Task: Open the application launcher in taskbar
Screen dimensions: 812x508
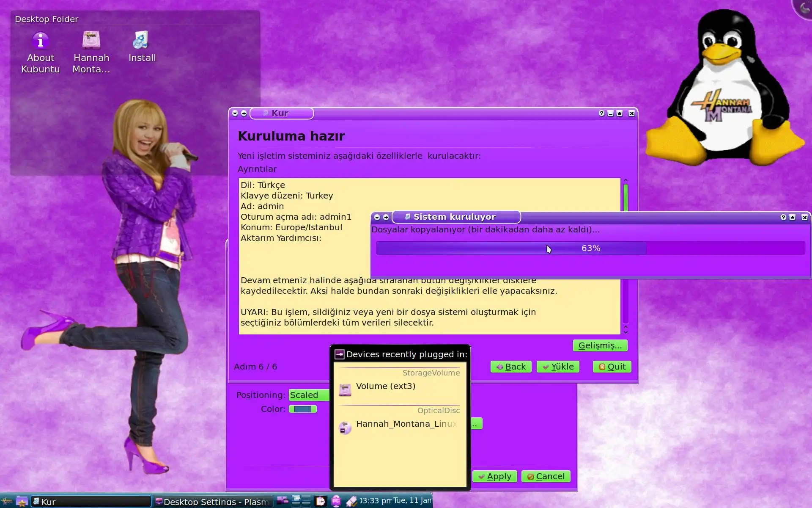Action: point(7,502)
